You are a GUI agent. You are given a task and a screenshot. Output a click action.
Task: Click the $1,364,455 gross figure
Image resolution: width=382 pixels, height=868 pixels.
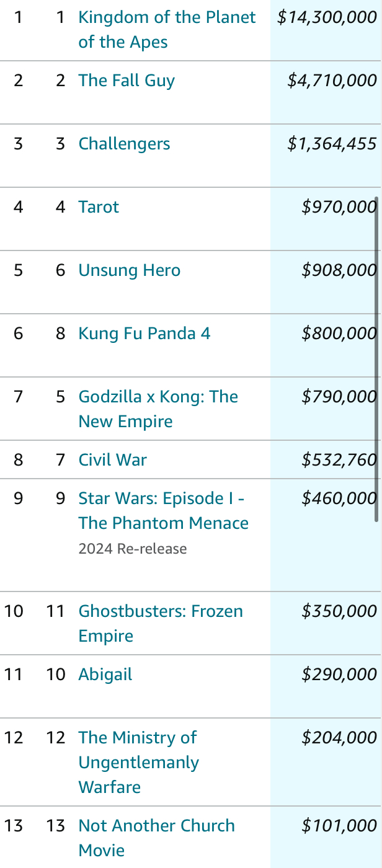pyautogui.click(x=332, y=144)
